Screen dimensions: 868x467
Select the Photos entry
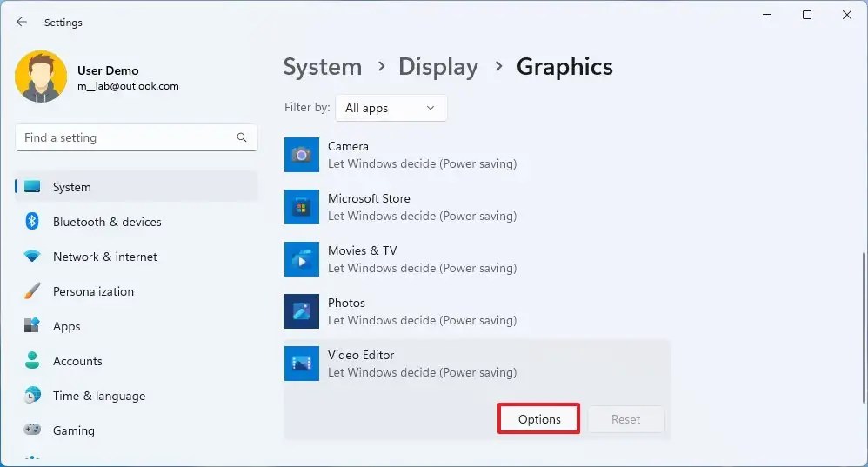click(477, 311)
